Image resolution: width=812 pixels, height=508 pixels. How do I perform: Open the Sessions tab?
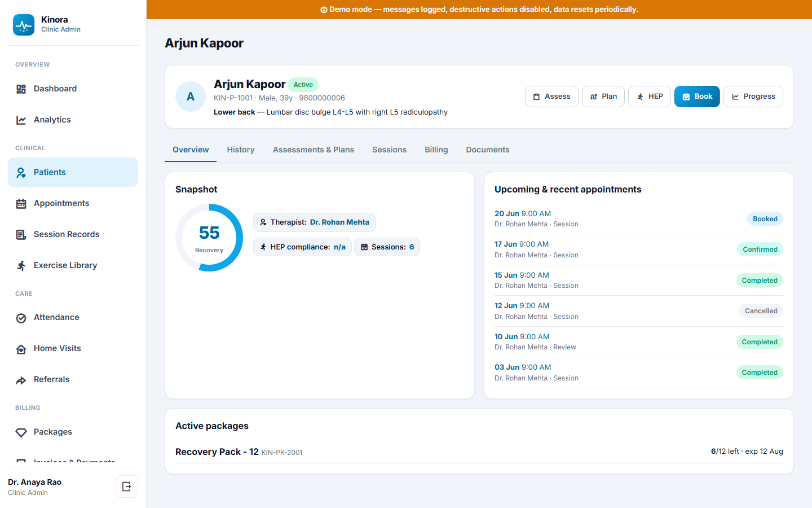click(389, 150)
